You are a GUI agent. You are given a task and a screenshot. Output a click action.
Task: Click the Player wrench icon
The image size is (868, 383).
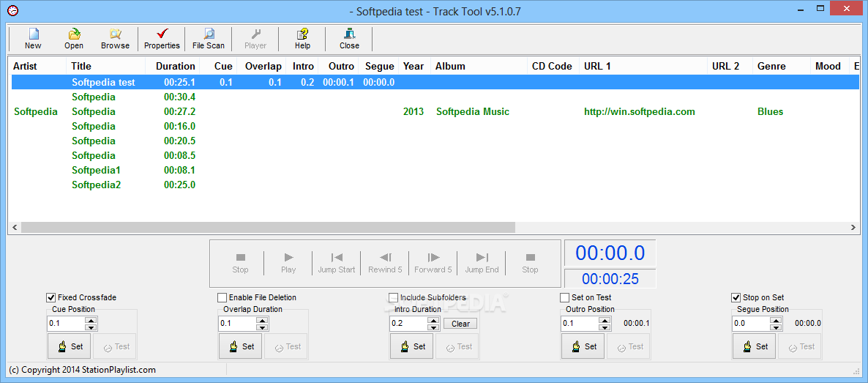[x=255, y=39]
